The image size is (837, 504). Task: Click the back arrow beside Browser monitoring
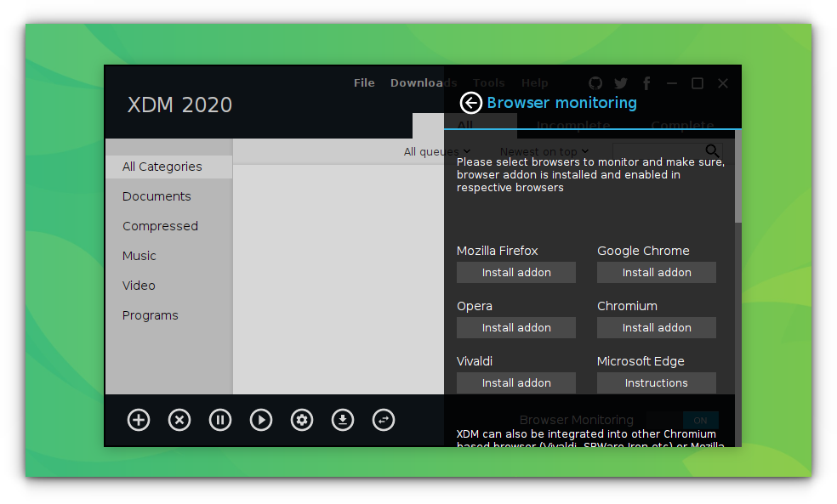point(471,103)
